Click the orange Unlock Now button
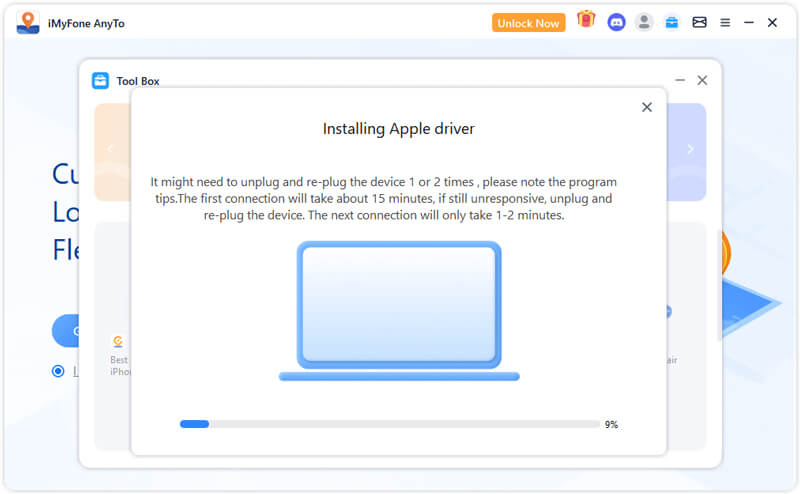The image size is (800, 494). point(528,22)
